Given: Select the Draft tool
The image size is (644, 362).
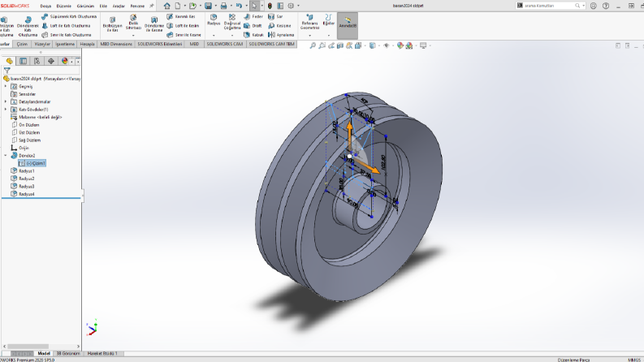Looking at the screenshot, I should 253,25.
